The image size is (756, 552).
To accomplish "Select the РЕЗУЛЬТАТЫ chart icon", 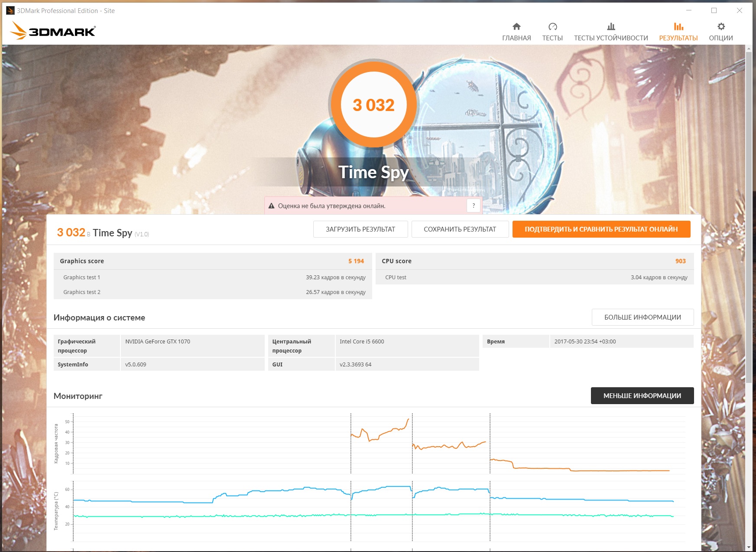I will pos(678,26).
